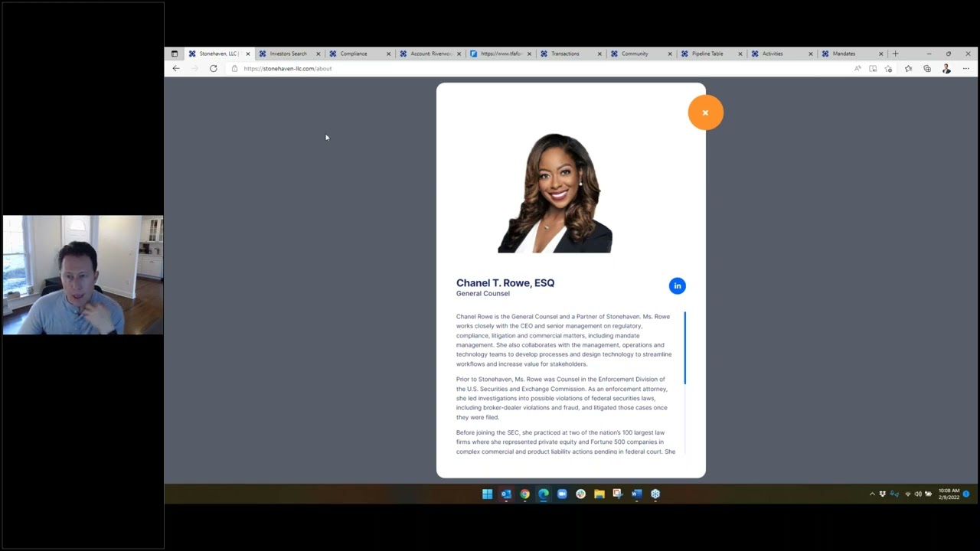Open Snipping Tool from the taskbar

pos(618,494)
